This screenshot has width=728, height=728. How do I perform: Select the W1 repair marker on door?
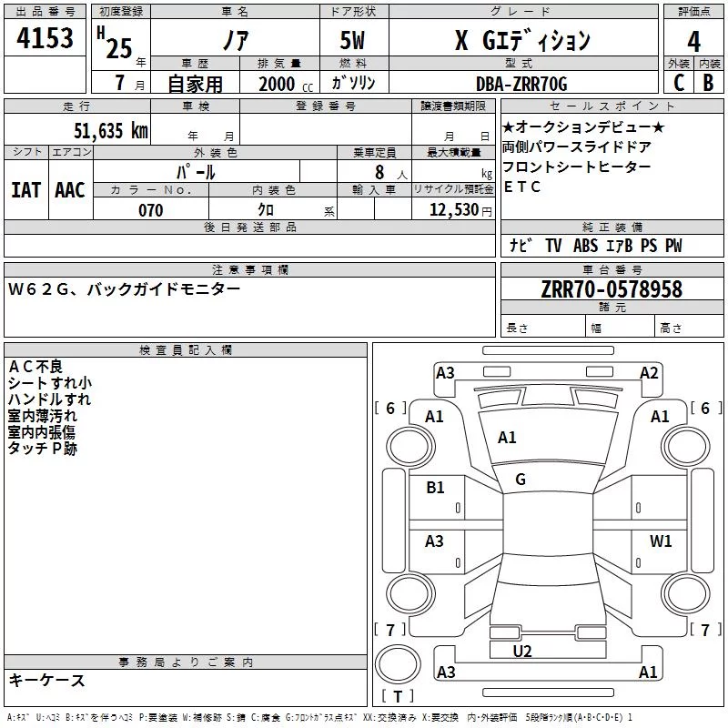point(661,541)
